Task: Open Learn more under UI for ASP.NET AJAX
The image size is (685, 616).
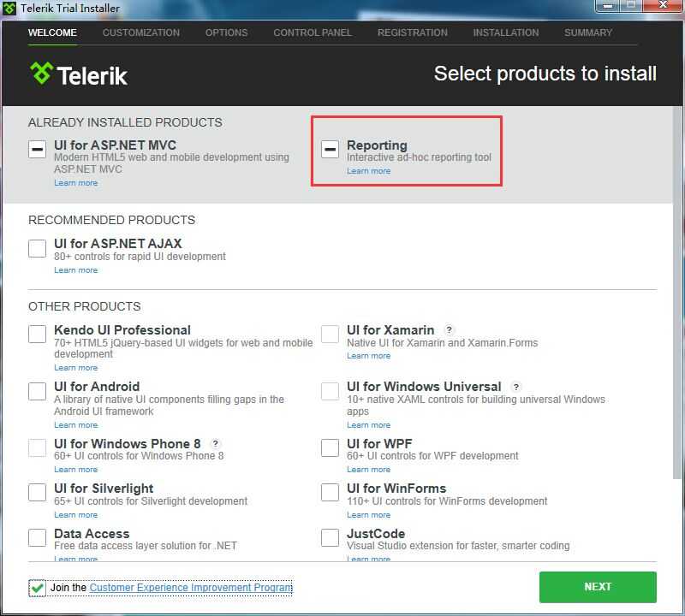Action: coord(75,270)
